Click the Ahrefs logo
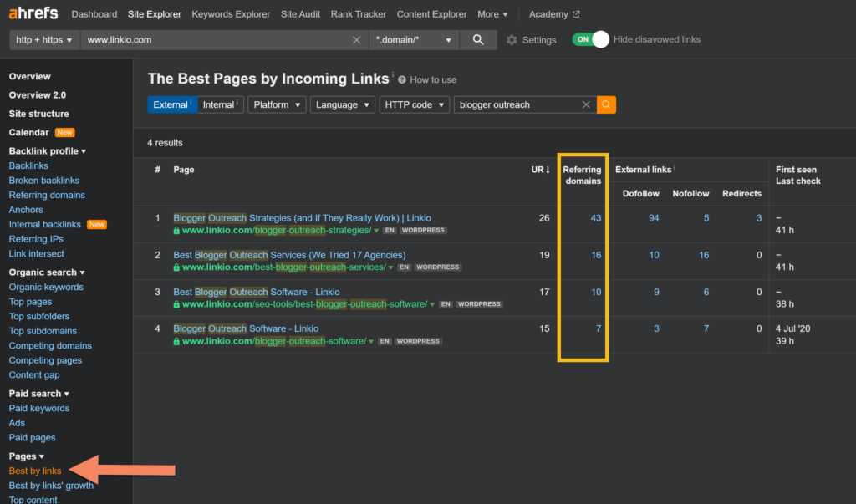Image resolution: width=856 pixels, height=504 pixels. (34, 14)
